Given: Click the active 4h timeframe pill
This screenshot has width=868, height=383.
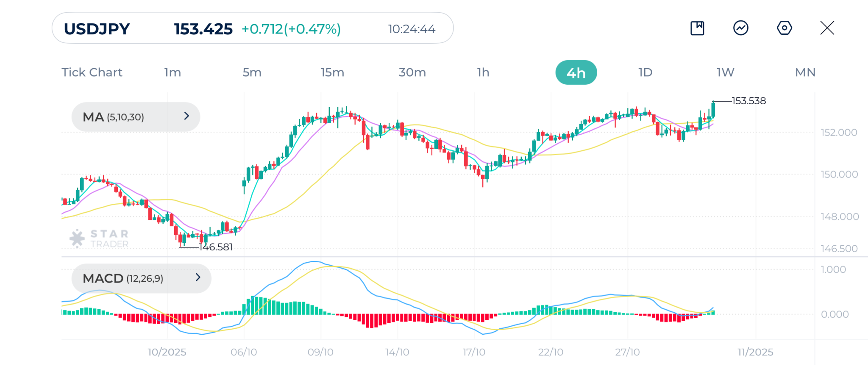Looking at the screenshot, I should [576, 72].
